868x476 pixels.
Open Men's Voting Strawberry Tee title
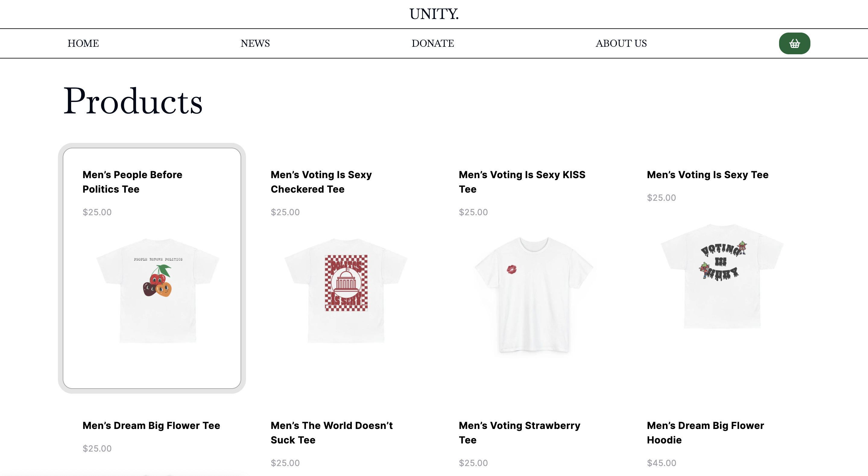[x=519, y=433]
